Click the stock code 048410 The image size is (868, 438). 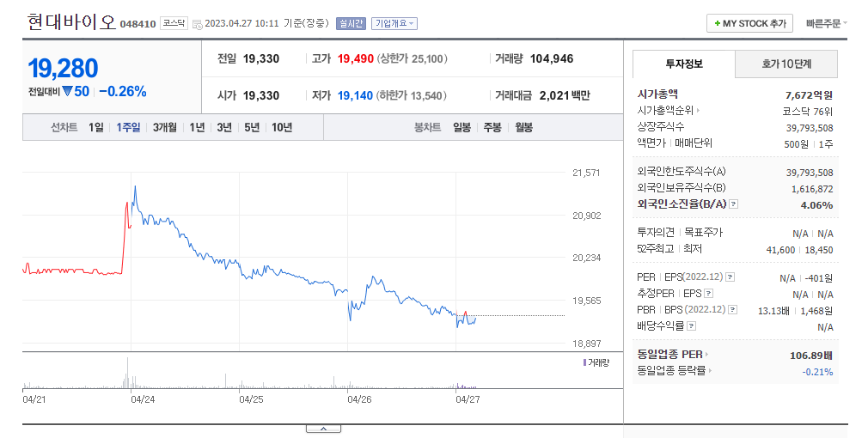(138, 24)
